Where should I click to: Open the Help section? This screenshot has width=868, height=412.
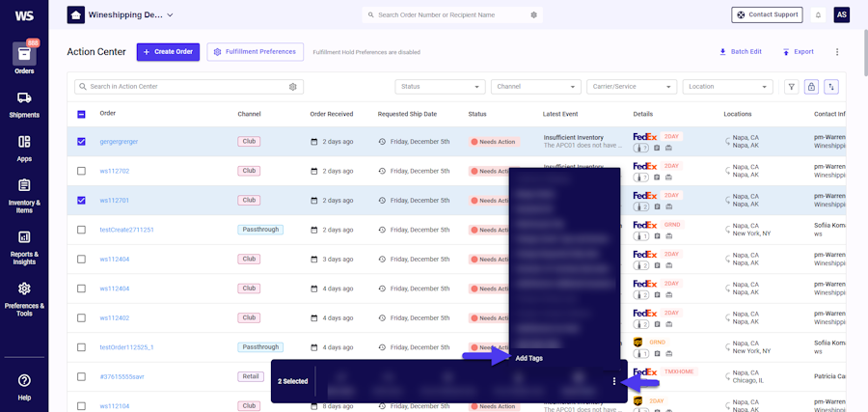(24, 387)
